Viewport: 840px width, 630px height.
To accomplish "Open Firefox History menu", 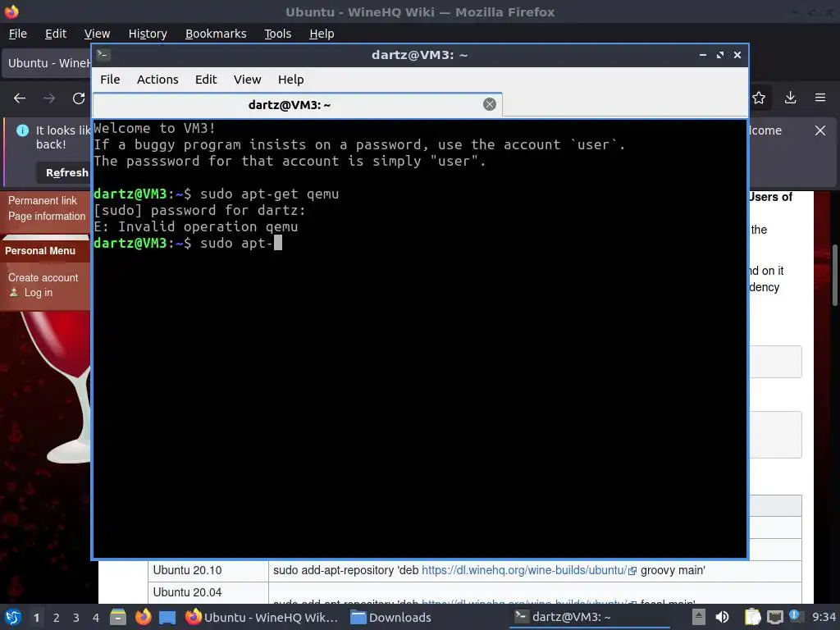I will (148, 34).
